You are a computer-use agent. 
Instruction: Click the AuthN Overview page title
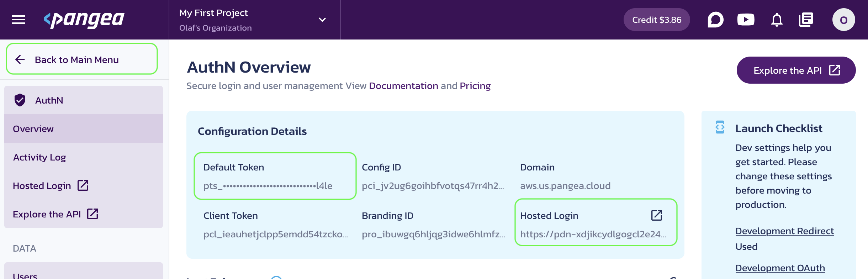click(249, 67)
